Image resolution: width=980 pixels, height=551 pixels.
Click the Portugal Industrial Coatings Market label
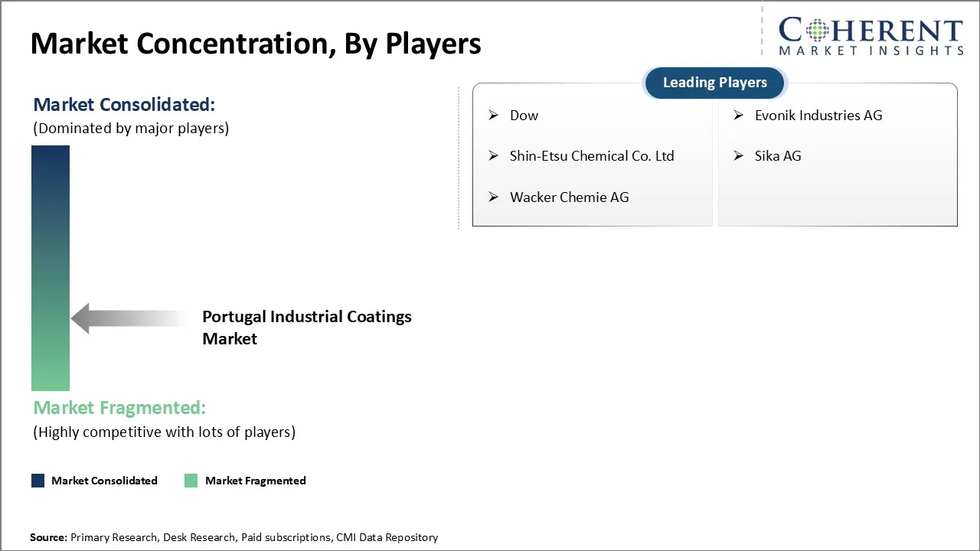click(x=306, y=328)
